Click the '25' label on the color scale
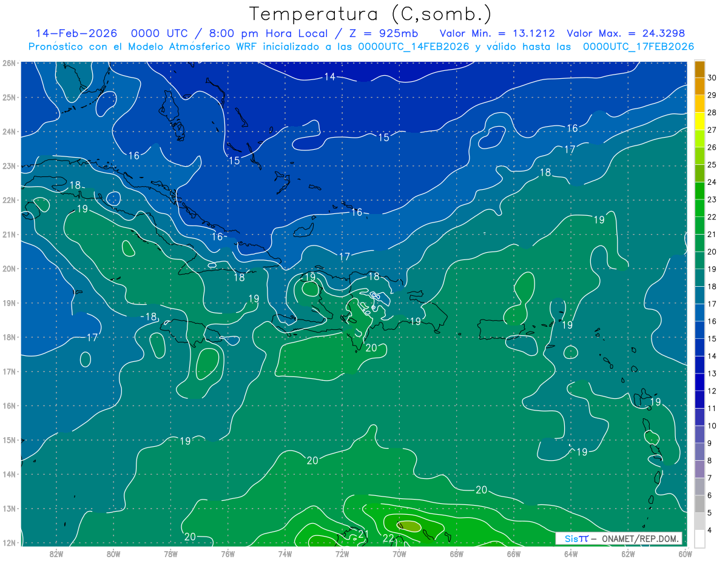Image resolution: width=728 pixels, height=562 pixels. click(712, 165)
